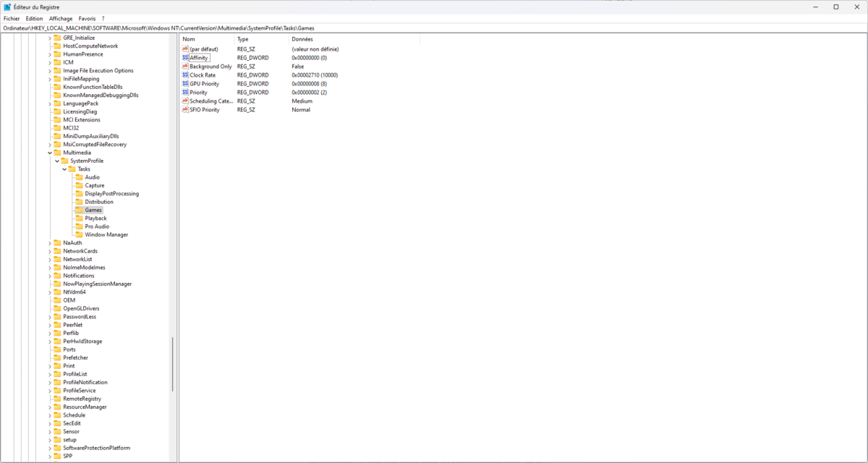Select the ResourceManager key
The width and height of the screenshot is (868, 463).
coord(85,407)
